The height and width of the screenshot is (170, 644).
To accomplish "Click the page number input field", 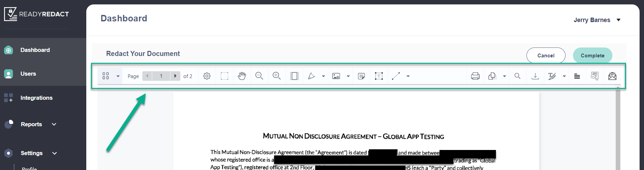I will [161, 76].
